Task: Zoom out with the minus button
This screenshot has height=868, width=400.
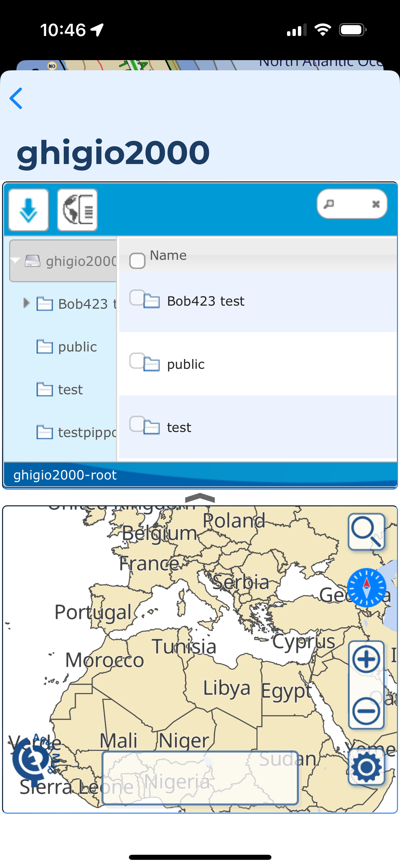Action: pyautogui.click(x=366, y=711)
